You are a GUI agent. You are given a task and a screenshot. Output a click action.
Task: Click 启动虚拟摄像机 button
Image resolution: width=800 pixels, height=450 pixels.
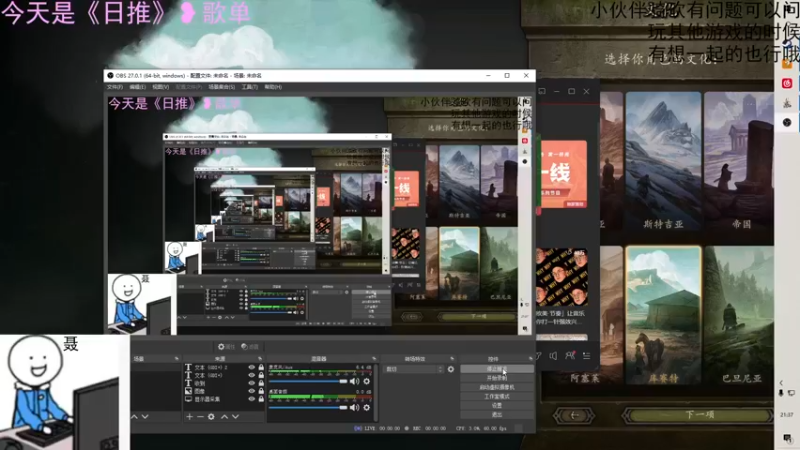coord(497,387)
